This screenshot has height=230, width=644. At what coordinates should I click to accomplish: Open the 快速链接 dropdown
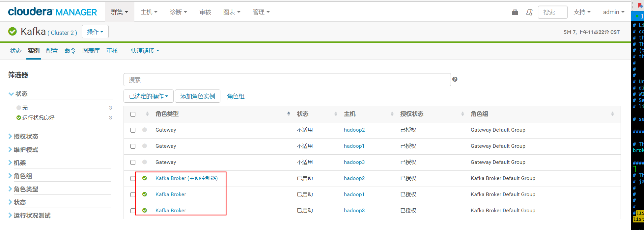point(145,50)
